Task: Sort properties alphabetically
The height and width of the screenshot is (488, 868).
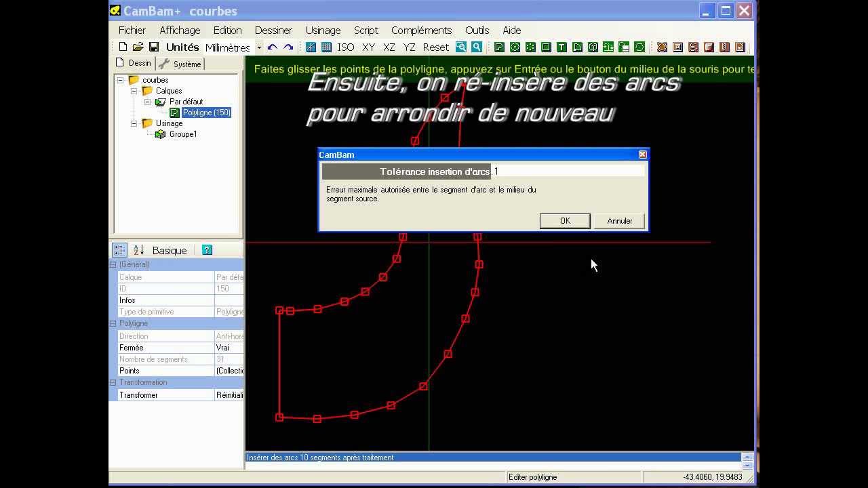Action: (138, 250)
